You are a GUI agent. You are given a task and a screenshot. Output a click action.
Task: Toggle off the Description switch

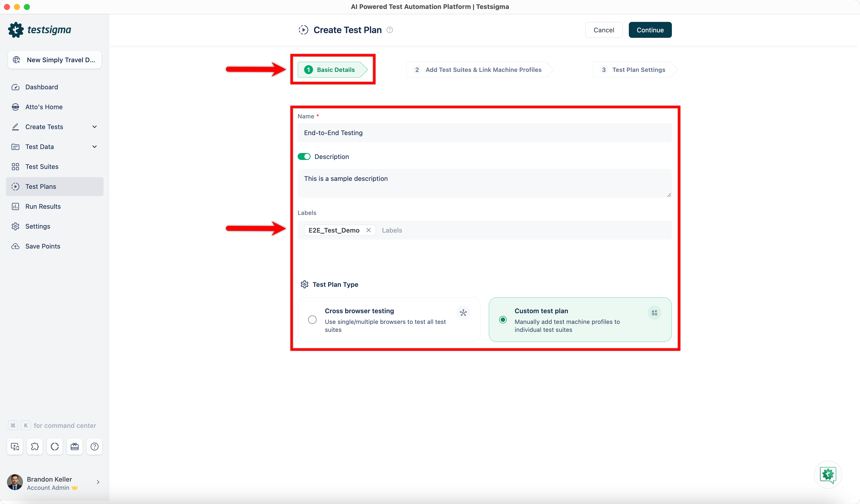point(304,157)
